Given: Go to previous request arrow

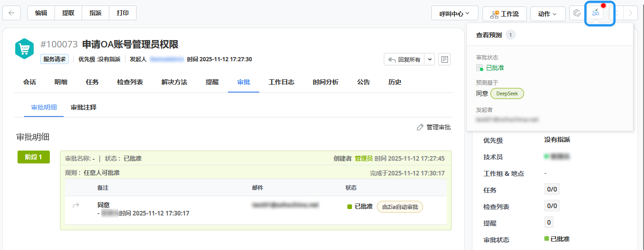Looking at the screenshot, I should pos(616,13).
